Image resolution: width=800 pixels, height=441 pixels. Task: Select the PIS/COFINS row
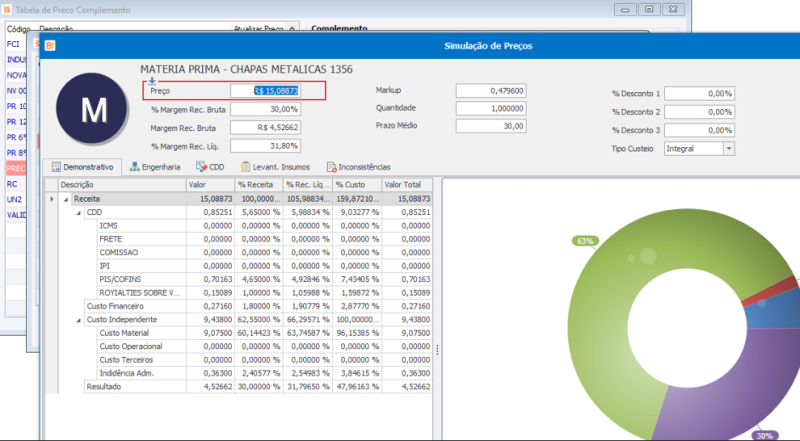click(x=264, y=279)
